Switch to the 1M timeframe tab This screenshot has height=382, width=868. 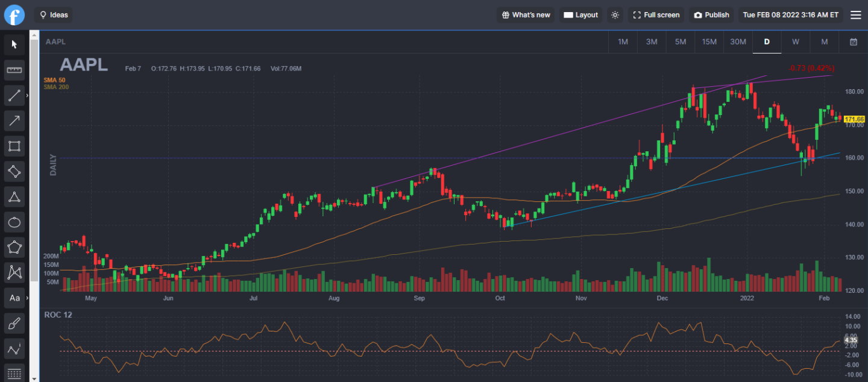[623, 42]
